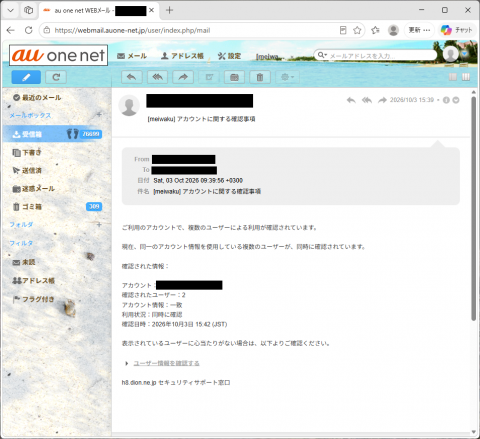Viewport: 480px width, 439px height.
Task: Click the 更新 browser update button
Action: coord(419,30)
